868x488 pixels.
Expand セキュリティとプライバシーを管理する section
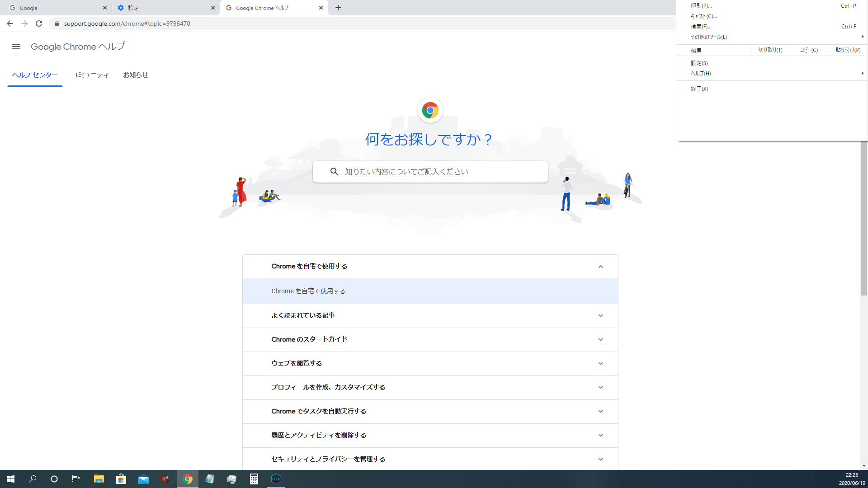(x=430, y=459)
